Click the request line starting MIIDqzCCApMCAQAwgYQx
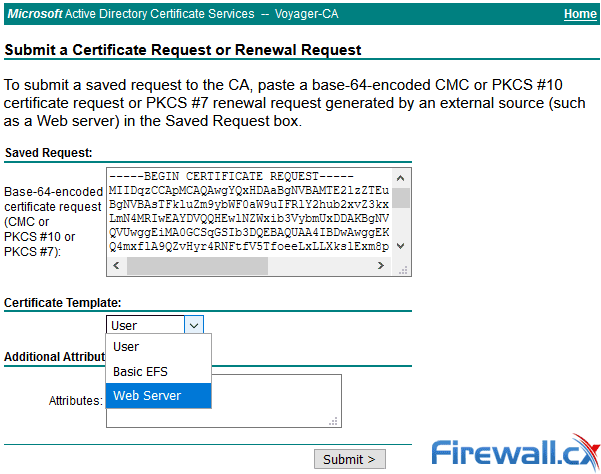The height and width of the screenshot is (474, 601). pyautogui.click(x=249, y=190)
